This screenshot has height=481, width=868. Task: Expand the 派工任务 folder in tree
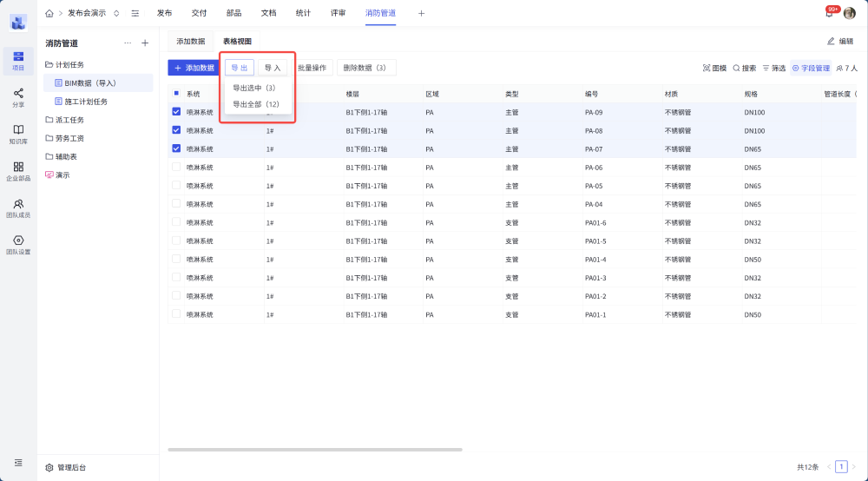(69, 120)
